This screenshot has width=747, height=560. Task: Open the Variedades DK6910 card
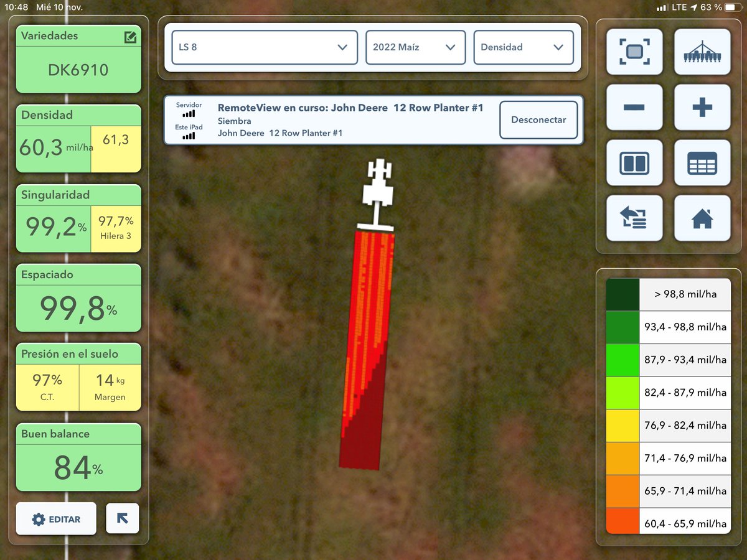click(x=78, y=59)
